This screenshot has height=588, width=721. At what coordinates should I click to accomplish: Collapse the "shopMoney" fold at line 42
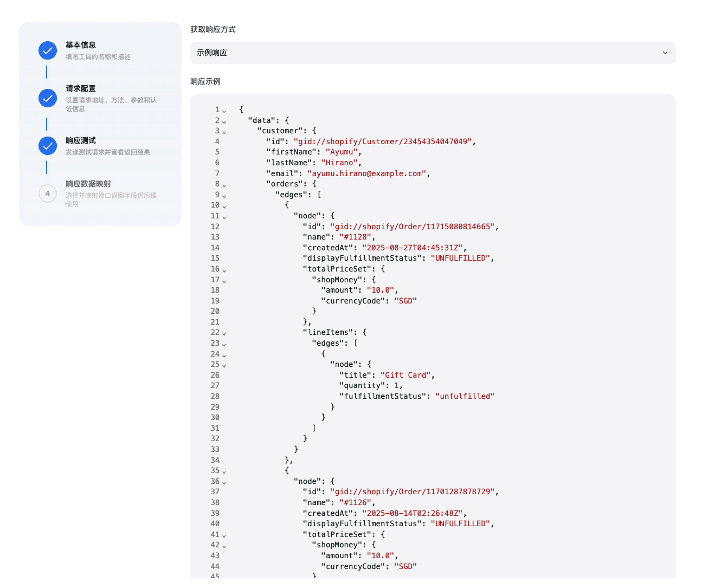click(x=224, y=546)
